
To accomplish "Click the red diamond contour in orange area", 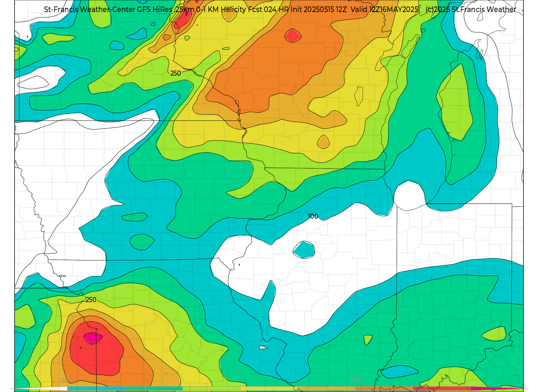I will tap(293, 36).
